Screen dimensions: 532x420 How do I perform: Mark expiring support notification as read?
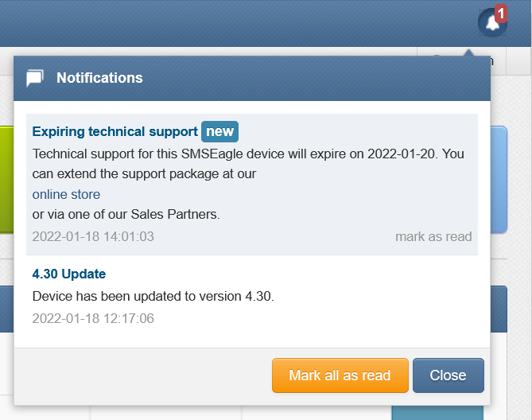click(x=433, y=236)
